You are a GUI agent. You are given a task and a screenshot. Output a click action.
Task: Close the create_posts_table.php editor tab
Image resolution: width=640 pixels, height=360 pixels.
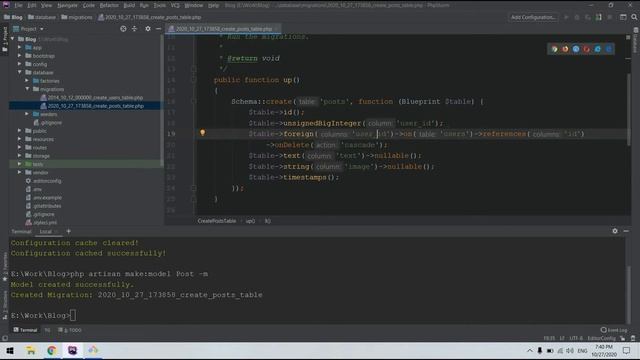click(277, 29)
